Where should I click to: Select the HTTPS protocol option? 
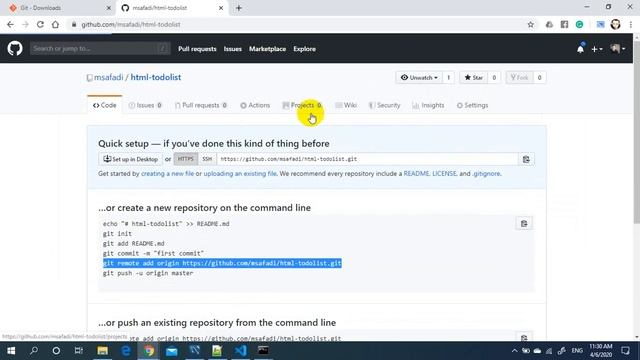186,159
